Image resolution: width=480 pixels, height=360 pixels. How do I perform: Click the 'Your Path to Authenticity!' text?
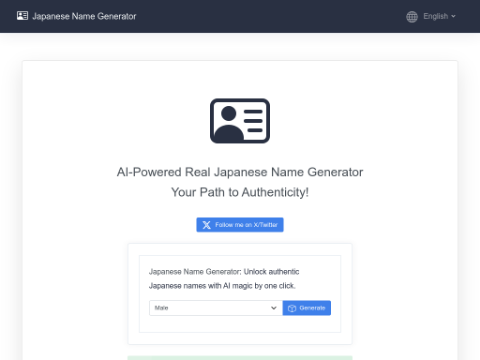[x=240, y=192]
